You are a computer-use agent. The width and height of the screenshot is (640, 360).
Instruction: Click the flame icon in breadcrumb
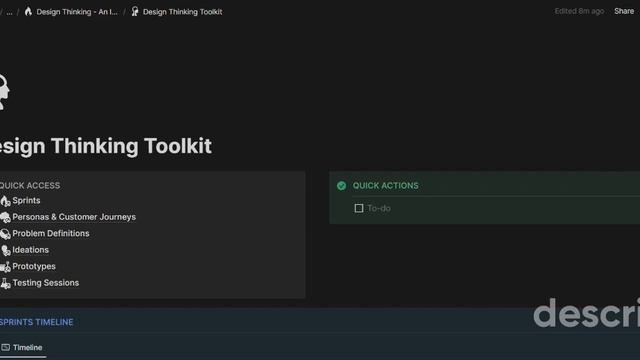pos(28,11)
